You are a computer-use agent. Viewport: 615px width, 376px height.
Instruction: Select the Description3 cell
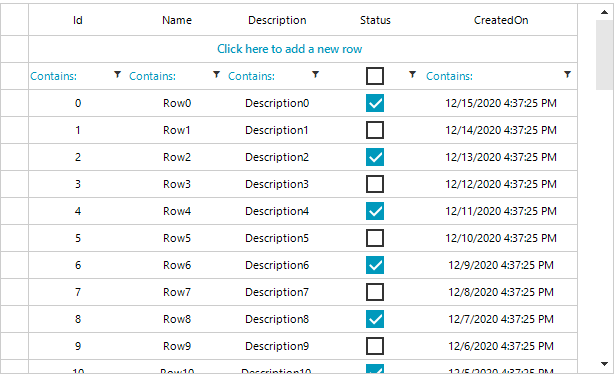tap(277, 184)
